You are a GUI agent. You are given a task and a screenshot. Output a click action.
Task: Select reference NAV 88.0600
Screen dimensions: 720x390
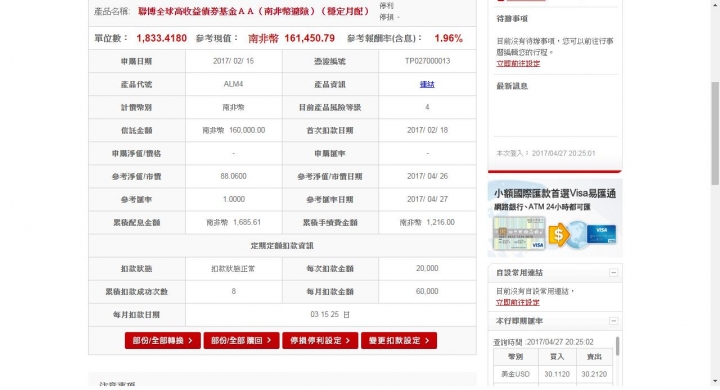pyautogui.click(x=233, y=176)
